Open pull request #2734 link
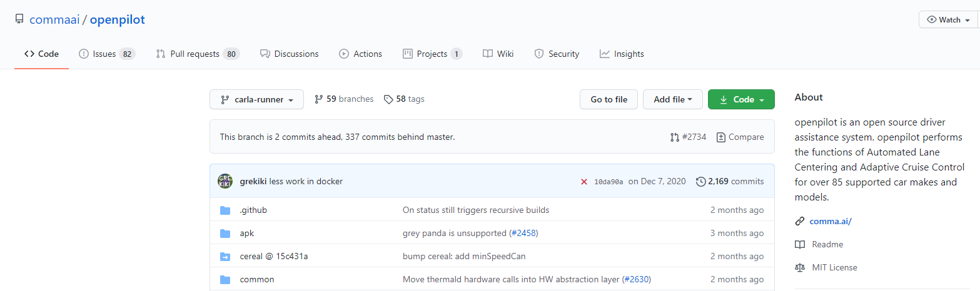Image resolution: width=980 pixels, height=291 pixels. [688, 137]
